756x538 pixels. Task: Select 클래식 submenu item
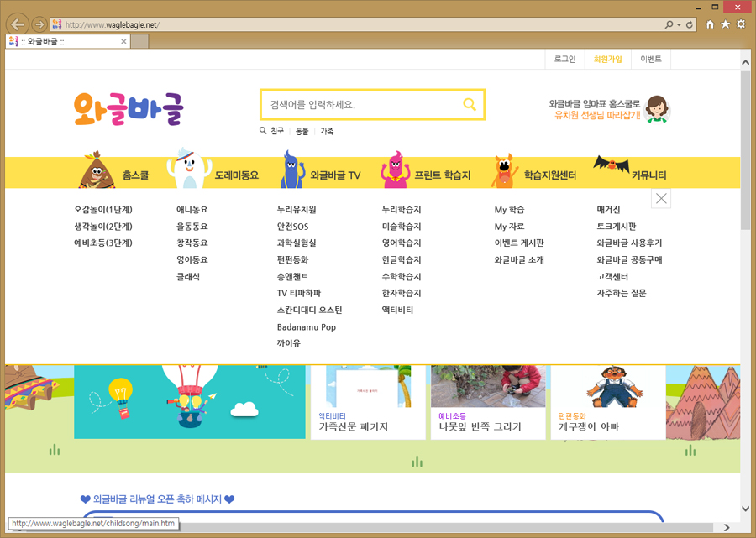188,276
